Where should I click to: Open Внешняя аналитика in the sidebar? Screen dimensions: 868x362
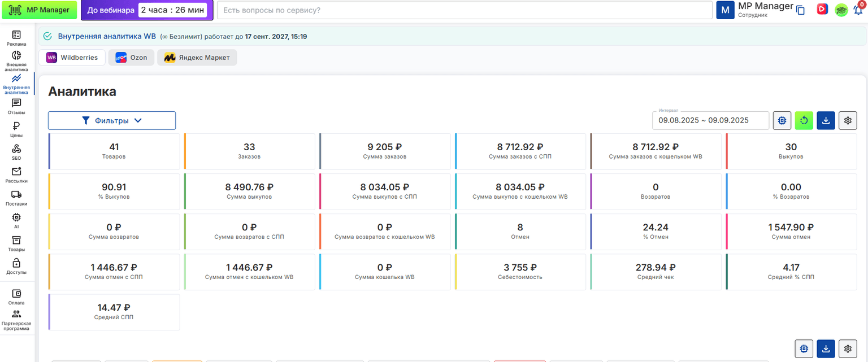(x=16, y=61)
